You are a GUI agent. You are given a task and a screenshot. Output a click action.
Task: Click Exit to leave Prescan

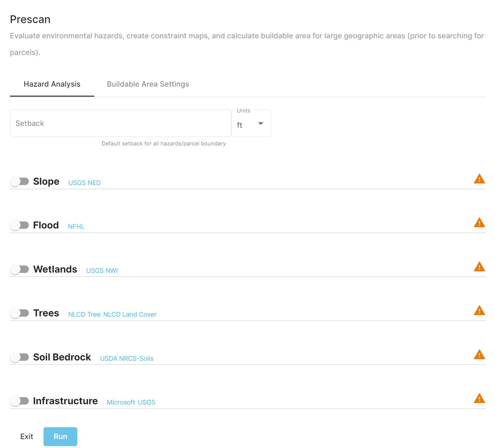[x=27, y=436]
